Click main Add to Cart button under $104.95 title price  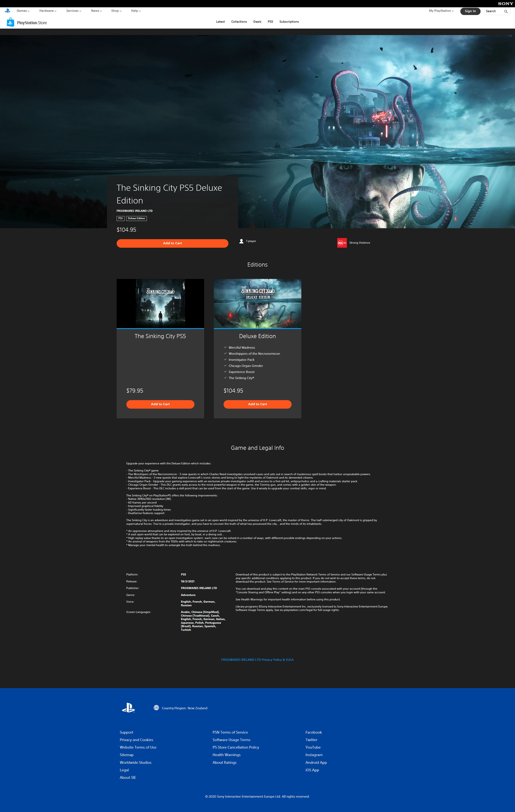click(173, 243)
